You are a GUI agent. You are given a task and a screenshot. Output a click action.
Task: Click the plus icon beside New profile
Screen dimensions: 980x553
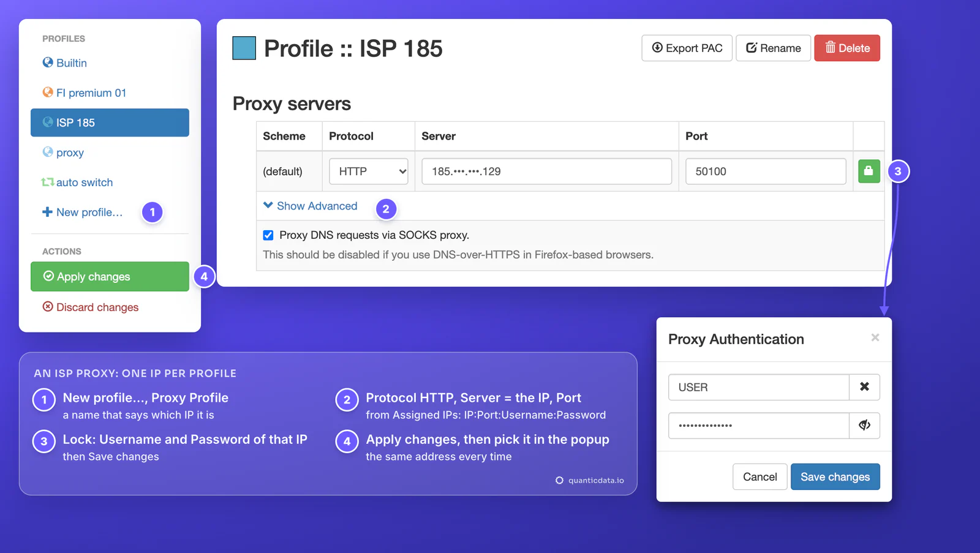(x=47, y=212)
